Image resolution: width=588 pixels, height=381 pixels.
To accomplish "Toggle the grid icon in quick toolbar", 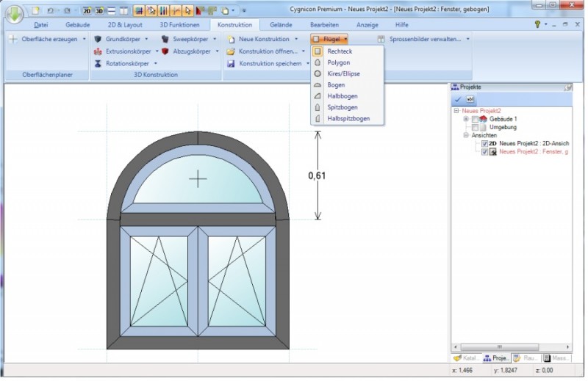I will click(x=138, y=11).
